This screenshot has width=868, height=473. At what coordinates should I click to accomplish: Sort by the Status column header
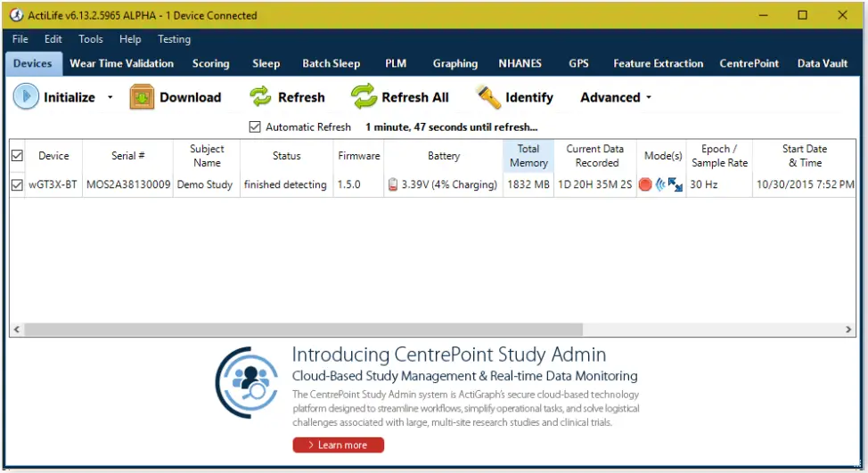pos(286,156)
